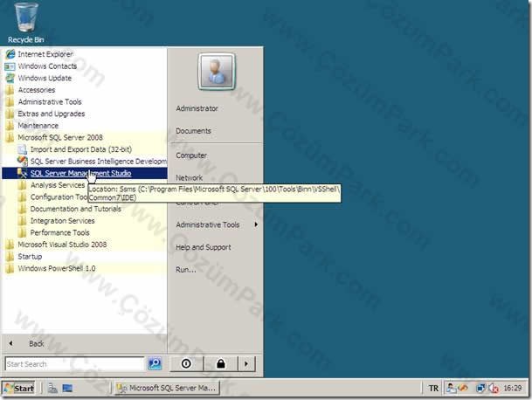Screen dimensions: 532x400
Task: Click the orange link tray icon
Action: pos(463,388)
